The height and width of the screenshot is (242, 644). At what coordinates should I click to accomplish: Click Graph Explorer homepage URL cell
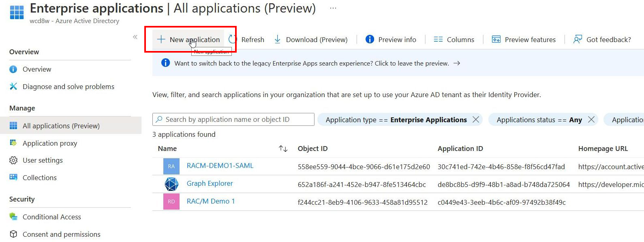tap(611, 185)
